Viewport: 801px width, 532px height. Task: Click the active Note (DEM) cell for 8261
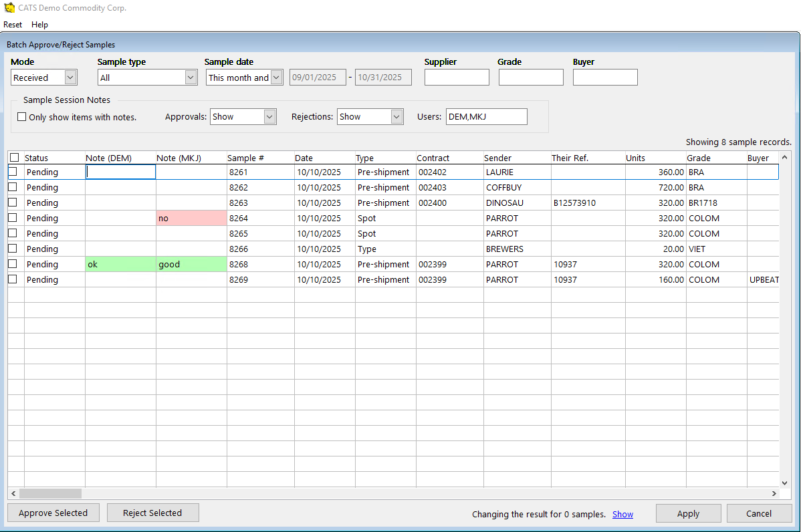pos(120,172)
